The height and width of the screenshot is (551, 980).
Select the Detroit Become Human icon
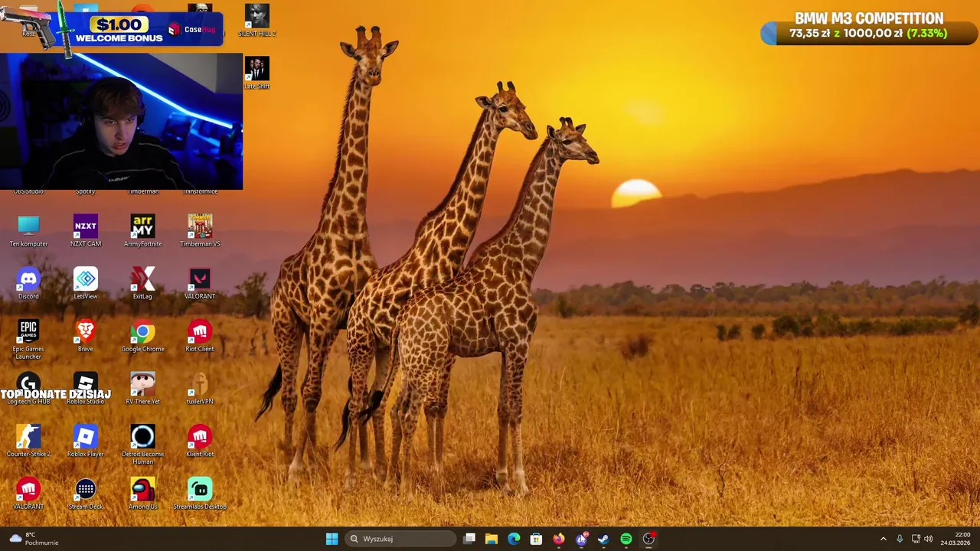143,445
